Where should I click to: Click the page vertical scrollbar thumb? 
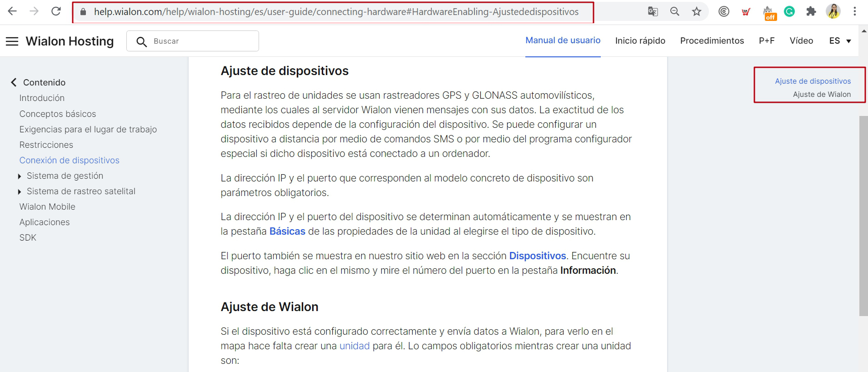(x=863, y=216)
